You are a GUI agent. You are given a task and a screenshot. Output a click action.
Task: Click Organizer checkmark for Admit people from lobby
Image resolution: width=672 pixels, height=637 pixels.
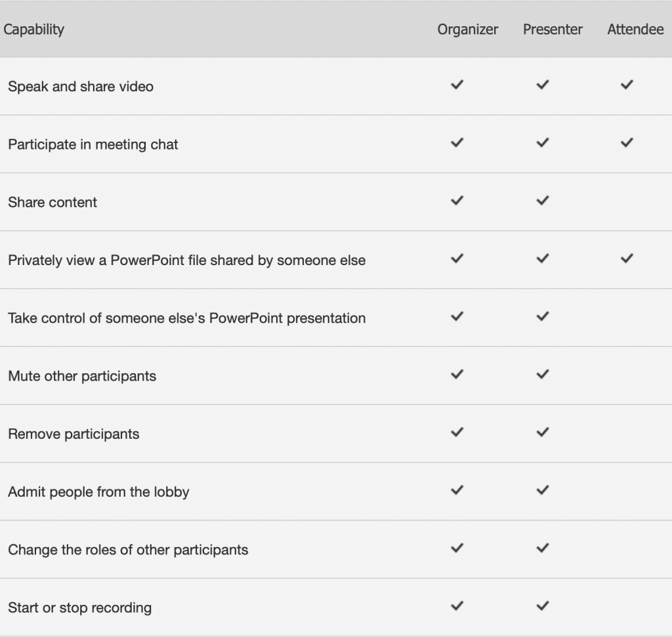coord(457,490)
